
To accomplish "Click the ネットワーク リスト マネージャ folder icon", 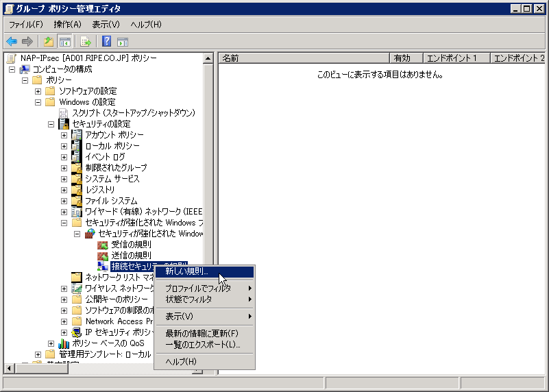I will (76, 277).
